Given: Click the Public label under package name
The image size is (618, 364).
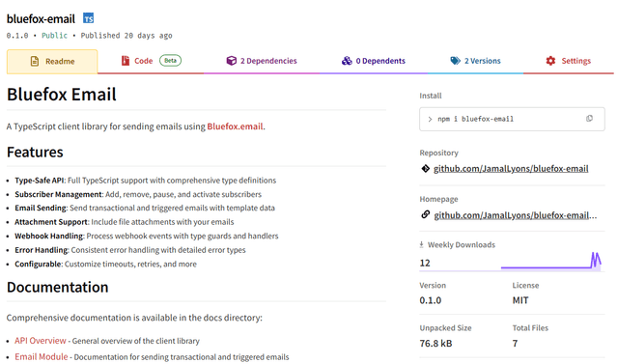Looking at the screenshot, I should tap(54, 36).
